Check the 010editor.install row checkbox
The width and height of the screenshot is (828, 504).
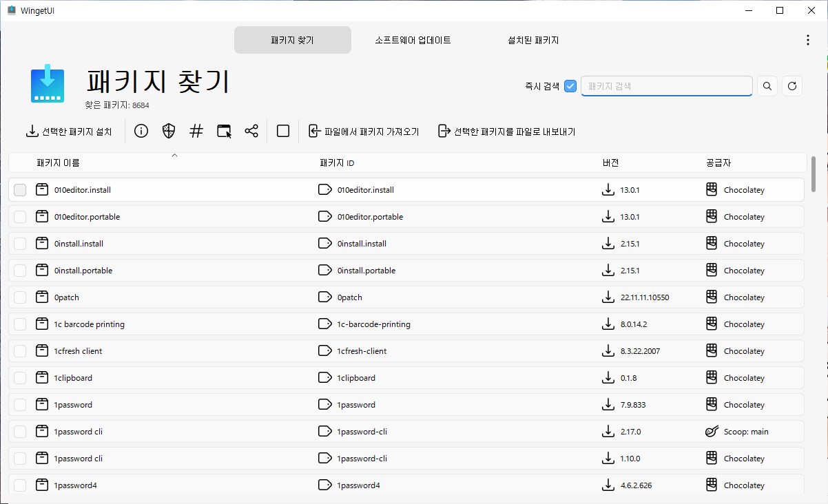click(19, 189)
